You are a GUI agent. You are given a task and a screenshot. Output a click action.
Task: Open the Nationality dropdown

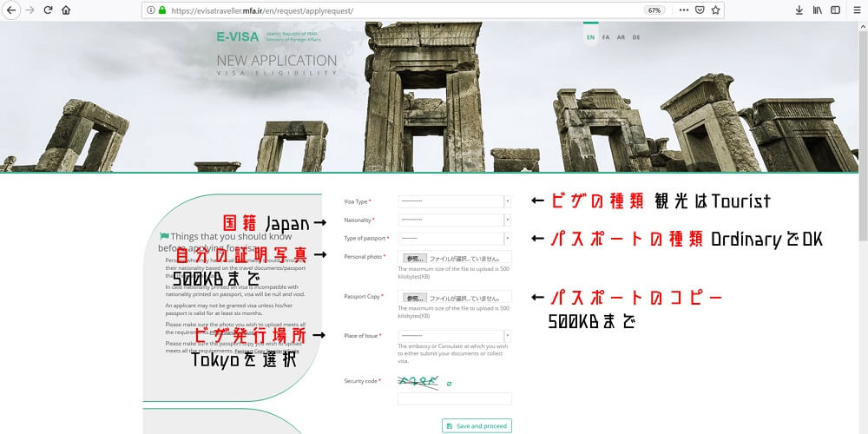tap(455, 220)
